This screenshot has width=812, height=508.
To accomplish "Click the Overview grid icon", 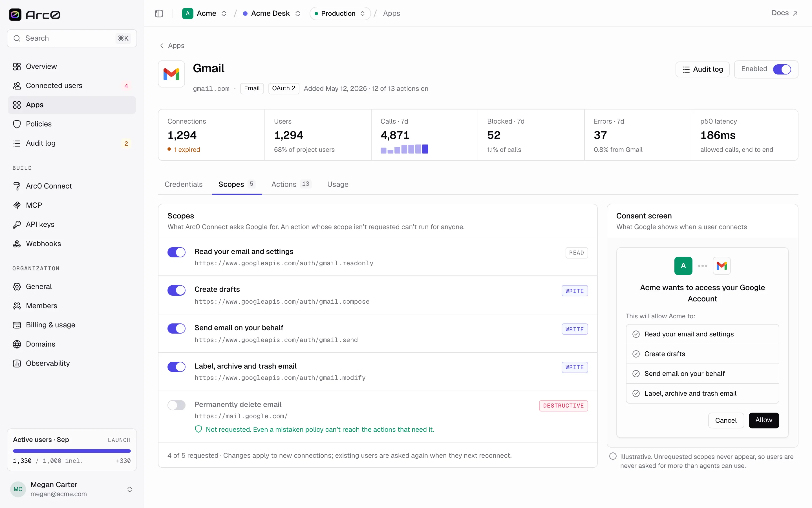I will click(x=17, y=67).
